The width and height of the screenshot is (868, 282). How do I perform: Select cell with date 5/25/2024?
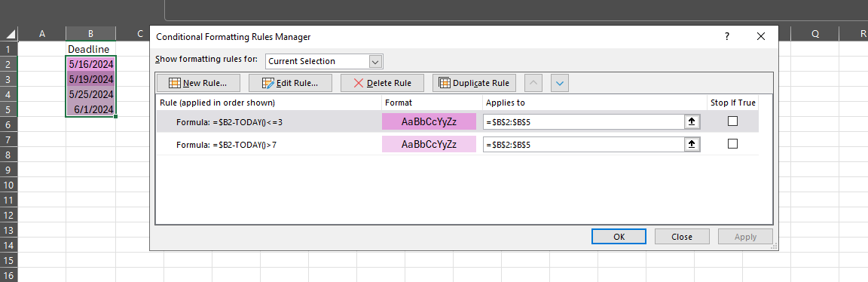(x=90, y=93)
